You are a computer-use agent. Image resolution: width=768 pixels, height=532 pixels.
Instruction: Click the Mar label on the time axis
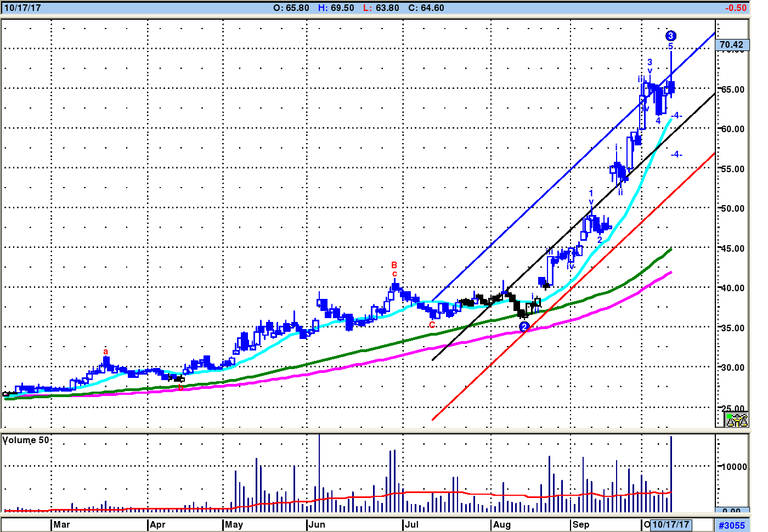pos(61,525)
